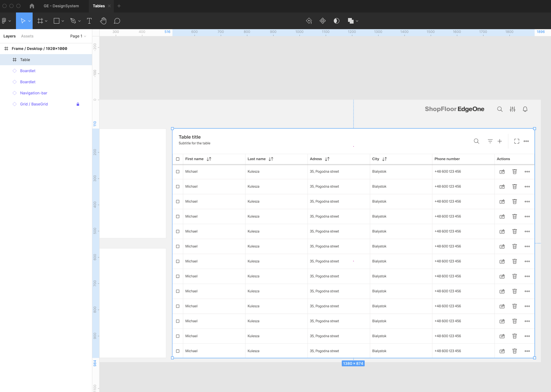Viewport: 551px width, 392px height.
Task: Click the Reset Instance icon
Action: [x=309, y=21]
